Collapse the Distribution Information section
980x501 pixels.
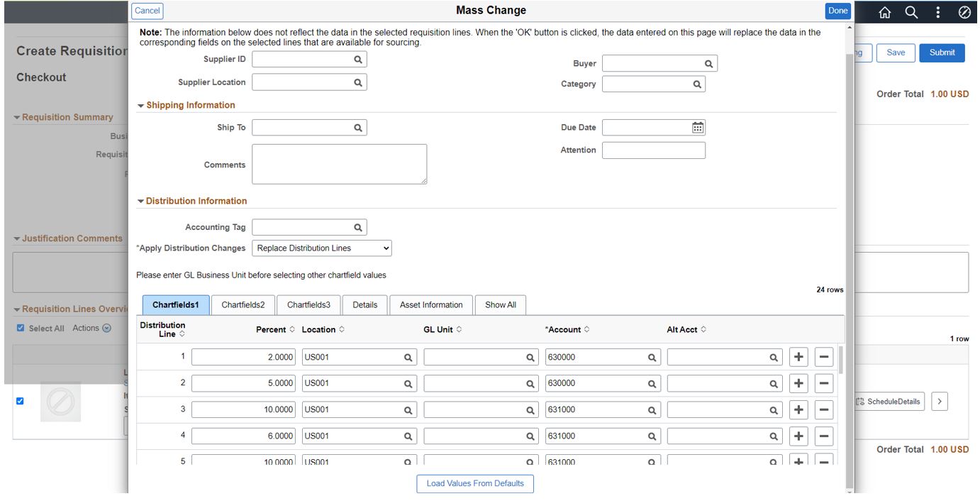coord(139,199)
